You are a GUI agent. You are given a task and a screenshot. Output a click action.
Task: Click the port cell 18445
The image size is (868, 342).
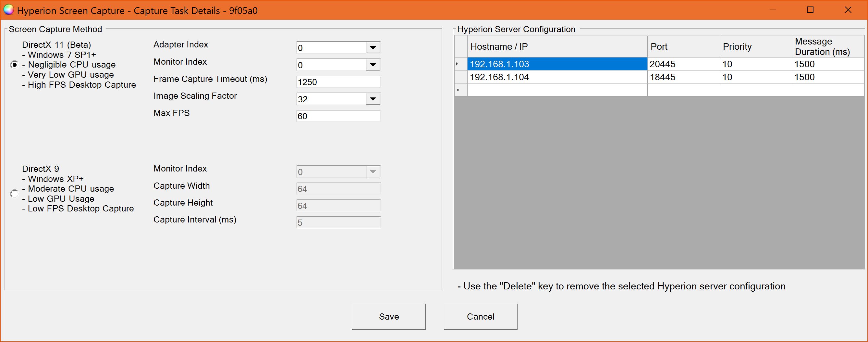point(683,77)
